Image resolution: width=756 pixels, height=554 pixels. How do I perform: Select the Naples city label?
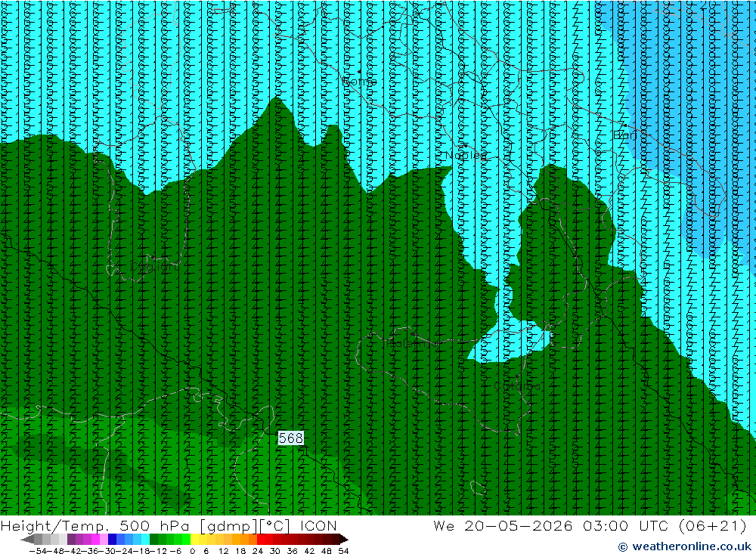coord(466,155)
